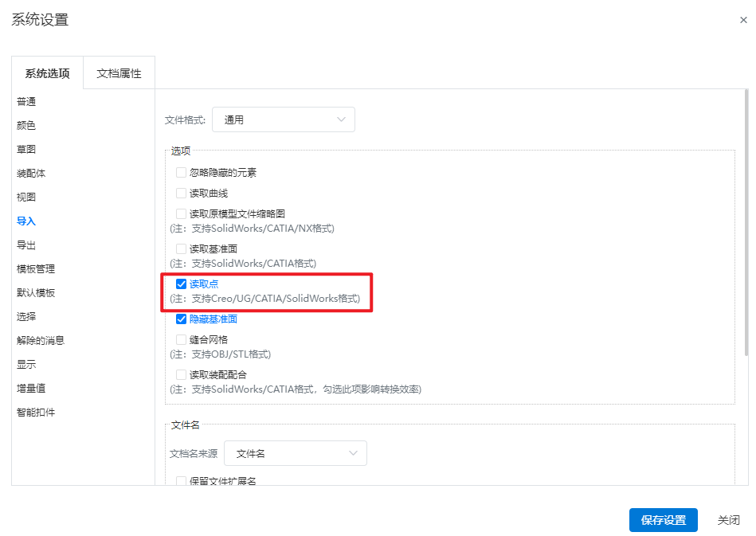Tick the 缝合网格 checkbox
Image resolution: width=756 pixels, height=536 pixels.
[x=182, y=340]
